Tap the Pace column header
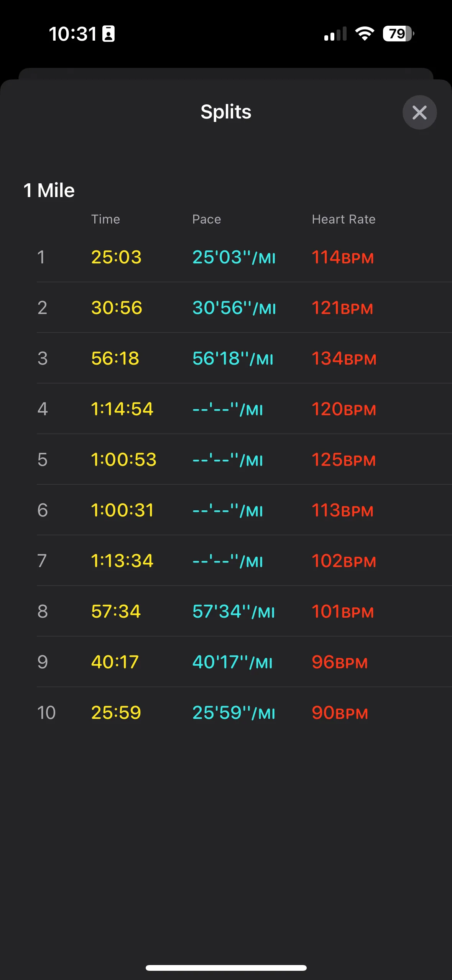 (207, 219)
